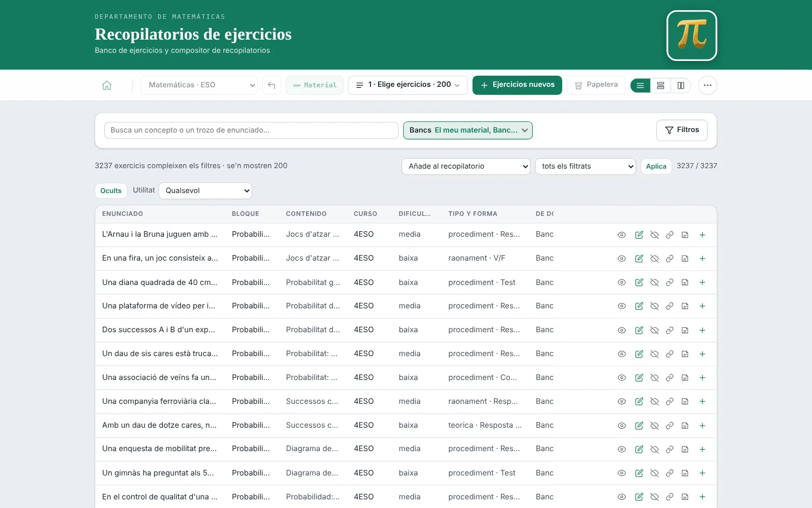This screenshot has height=508, width=812.
Task: Open the Filtros panel
Action: pos(682,130)
